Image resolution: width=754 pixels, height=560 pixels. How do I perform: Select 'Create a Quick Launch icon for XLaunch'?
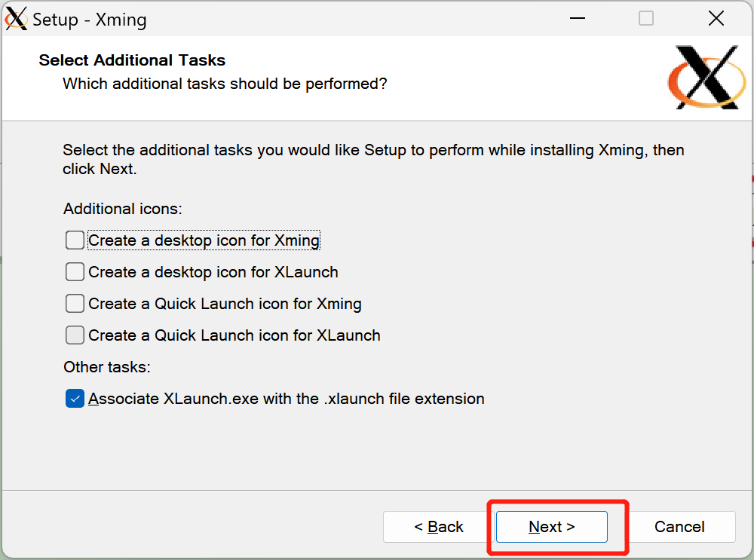(x=75, y=335)
